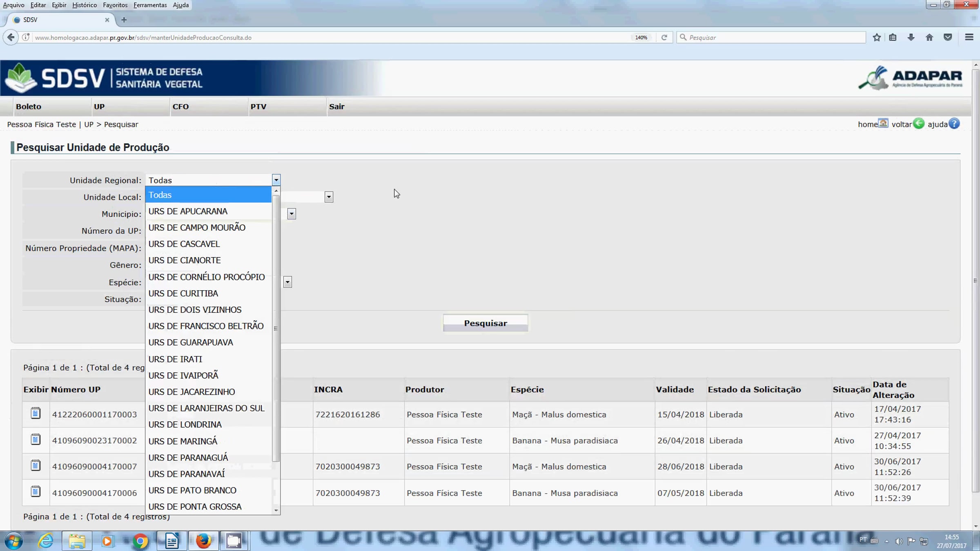Choose URS DE MARINGÁ option
Image resolution: width=980 pixels, height=551 pixels.
pos(208,441)
